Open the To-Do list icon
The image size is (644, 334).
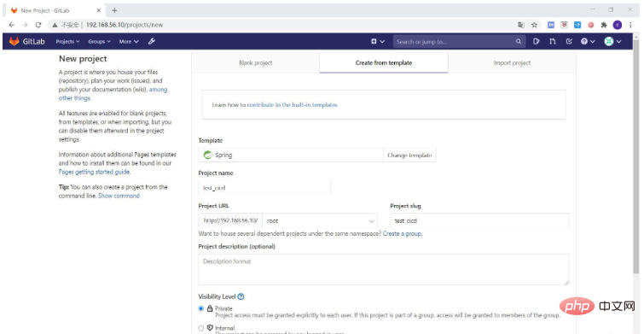tap(569, 42)
